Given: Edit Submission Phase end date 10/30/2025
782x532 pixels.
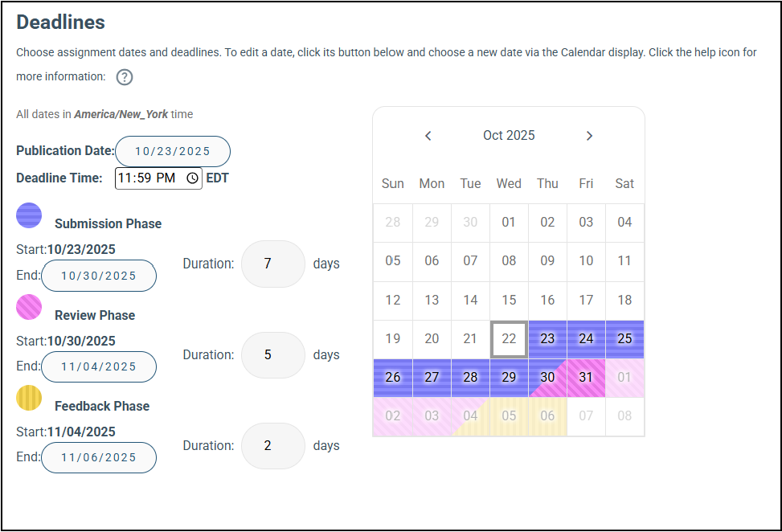Looking at the screenshot, I should coord(99,276).
